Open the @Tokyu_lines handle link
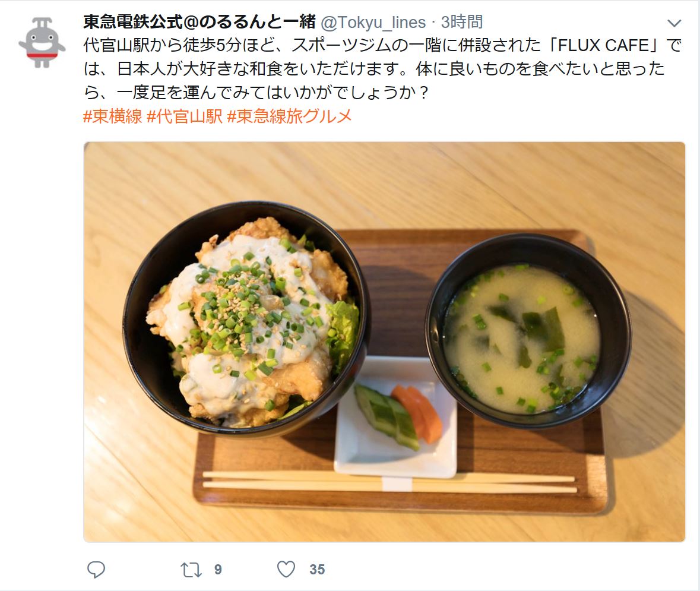 [x=373, y=23]
